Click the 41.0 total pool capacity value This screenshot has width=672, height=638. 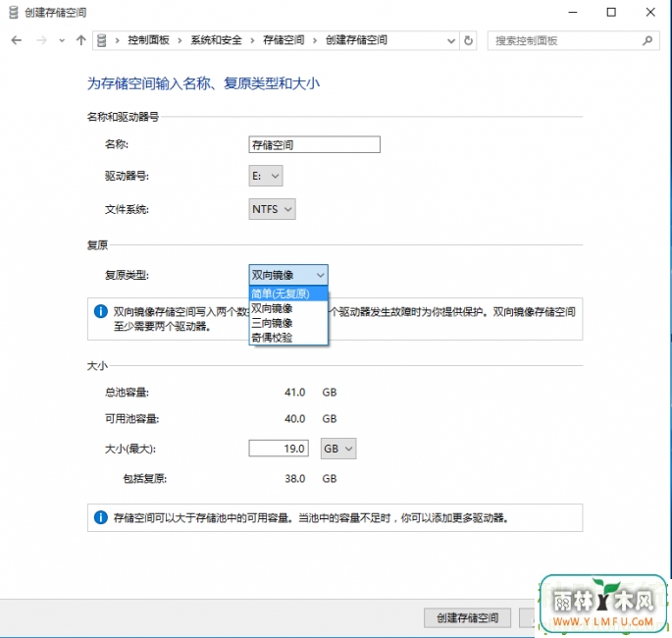[295, 393]
